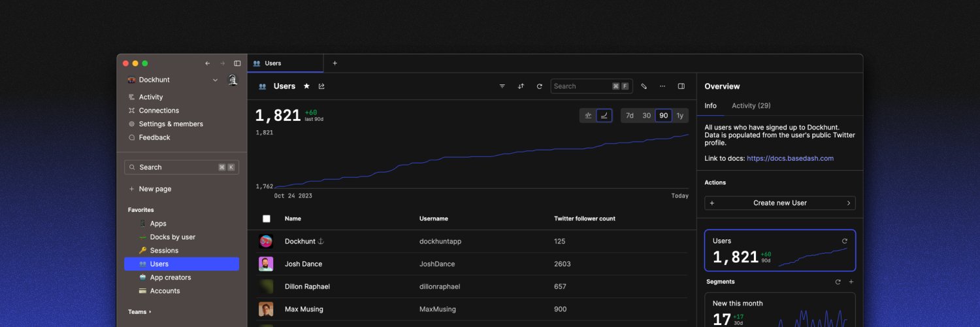Screen dimensions: 980x327
Task: Toggle the favorite star next to Users
Action: coord(306,86)
